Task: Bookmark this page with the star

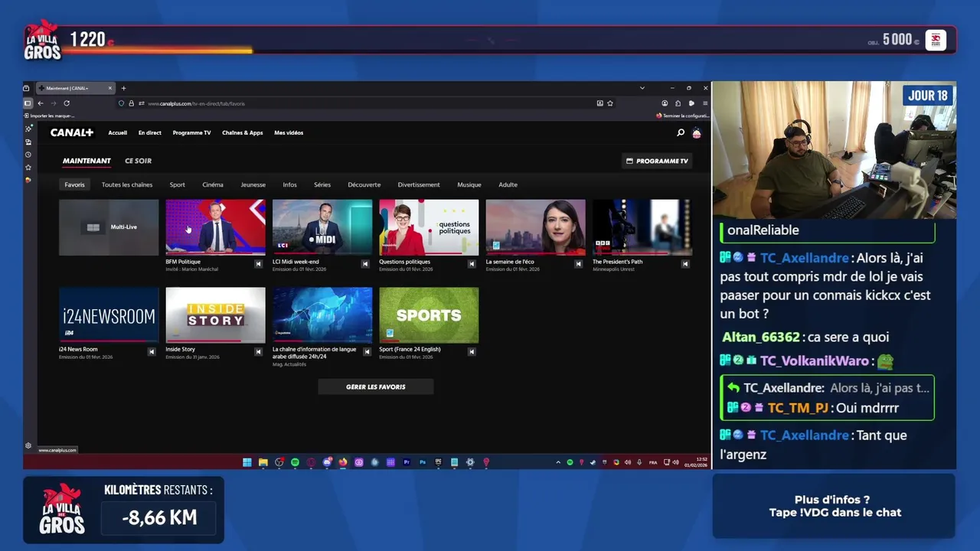Action: pyautogui.click(x=610, y=103)
